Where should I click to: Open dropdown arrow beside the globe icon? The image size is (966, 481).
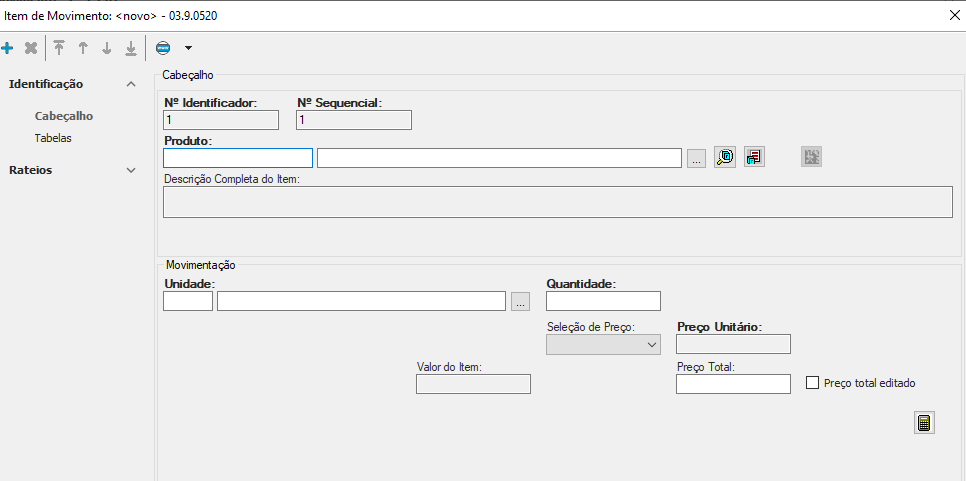click(x=187, y=47)
